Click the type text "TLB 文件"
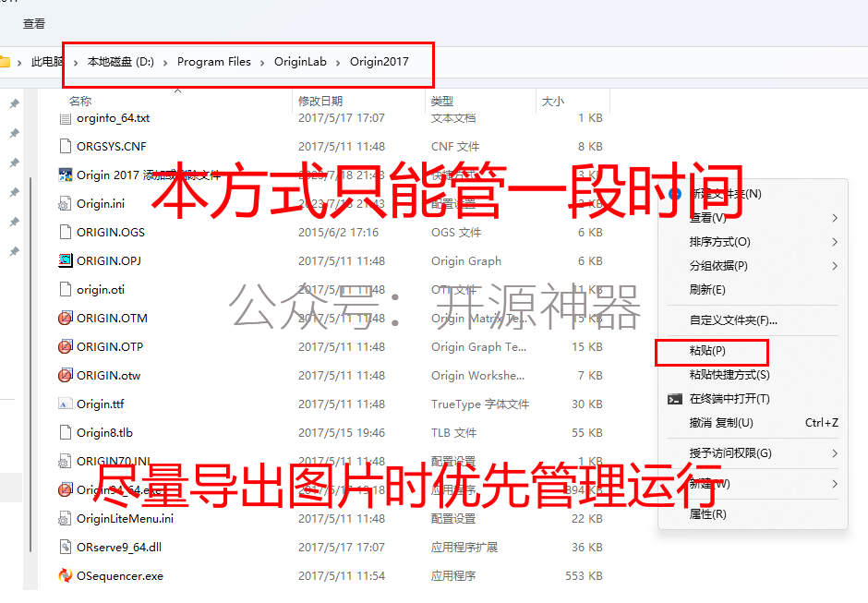868x603 pixels. (x=453, y=432)
